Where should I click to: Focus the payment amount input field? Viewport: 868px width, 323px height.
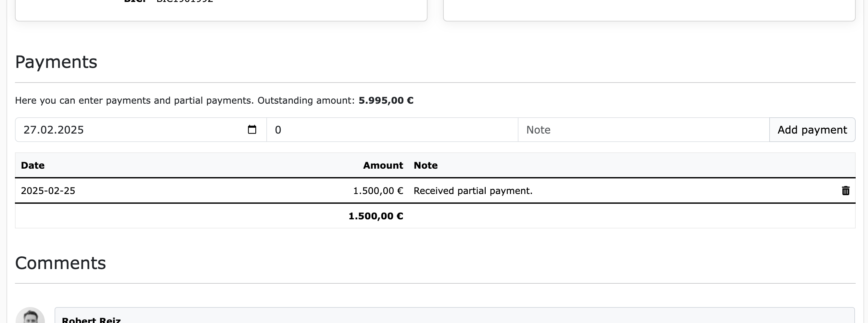point(392,130)
